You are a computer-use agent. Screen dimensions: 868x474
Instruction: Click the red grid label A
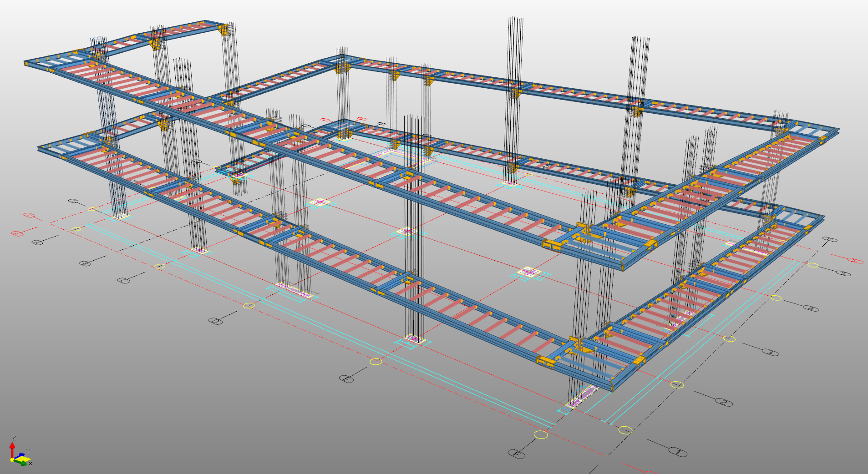[x=17, y=233]
